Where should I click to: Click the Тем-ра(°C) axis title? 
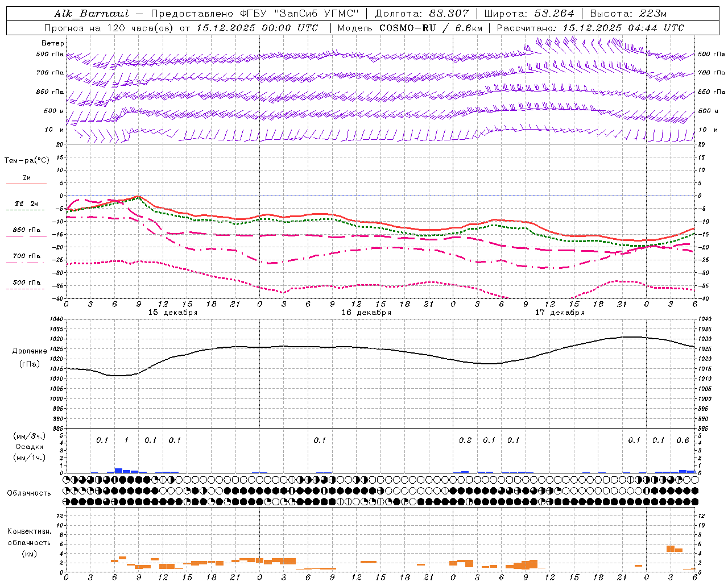click(27, 161)
